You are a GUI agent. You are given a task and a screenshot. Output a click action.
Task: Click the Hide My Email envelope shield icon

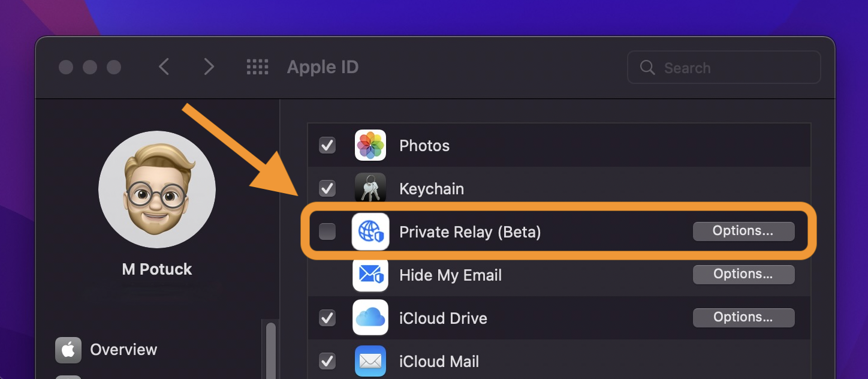(x=370, y=275)
